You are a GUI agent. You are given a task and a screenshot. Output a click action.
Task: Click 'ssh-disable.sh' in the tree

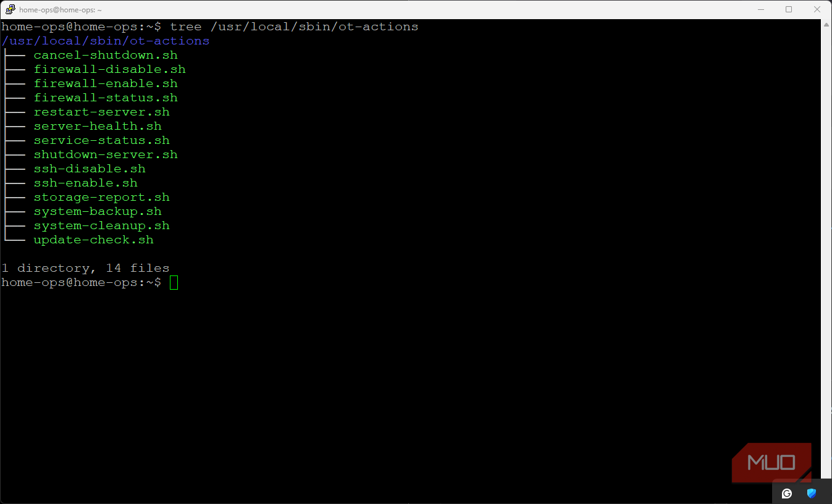pos(90,169)
